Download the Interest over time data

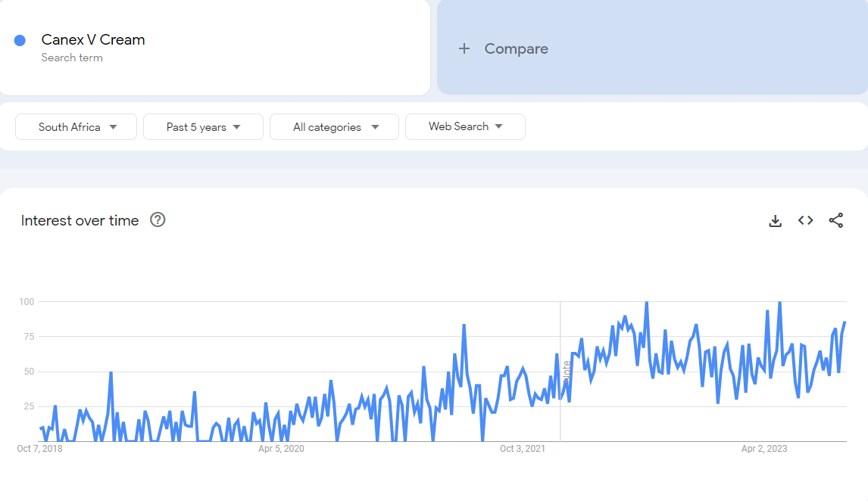775,221
